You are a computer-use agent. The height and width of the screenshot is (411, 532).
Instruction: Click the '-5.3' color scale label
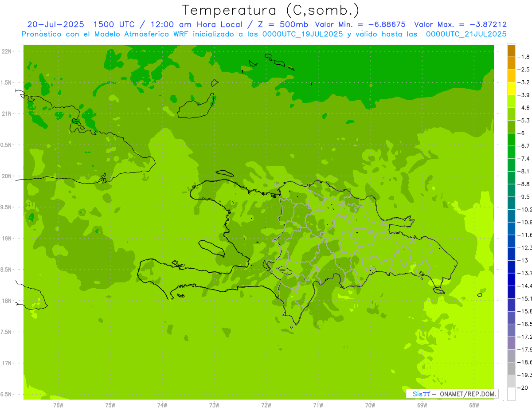[524, 120]
